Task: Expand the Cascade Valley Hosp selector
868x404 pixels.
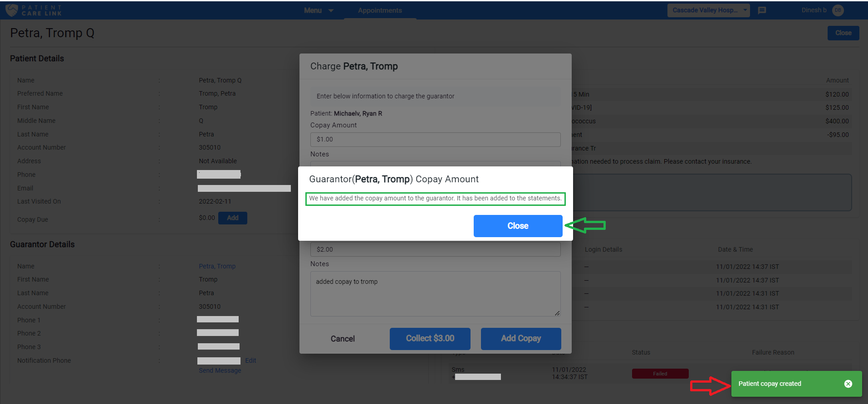Action: 708,10
